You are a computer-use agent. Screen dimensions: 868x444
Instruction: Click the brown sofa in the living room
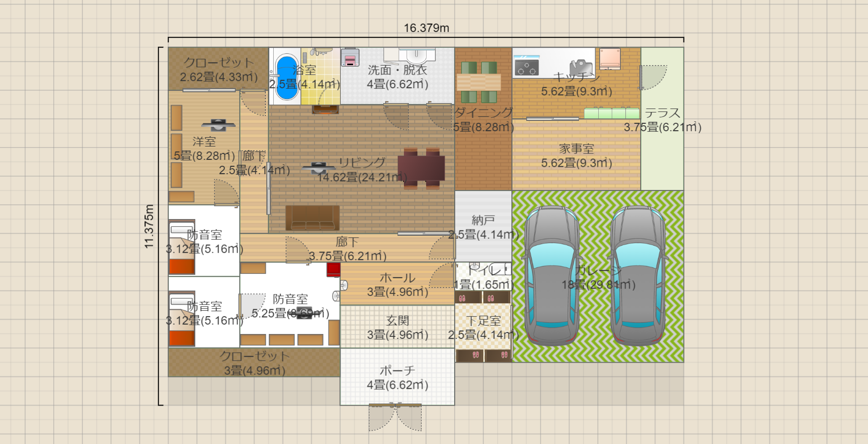[x=313, y=218]
